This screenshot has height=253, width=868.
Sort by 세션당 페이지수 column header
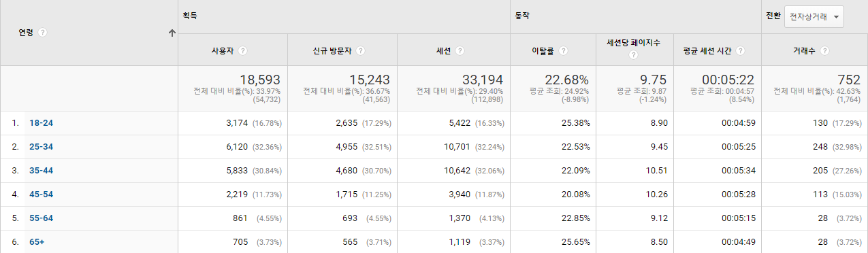point(633,42)
